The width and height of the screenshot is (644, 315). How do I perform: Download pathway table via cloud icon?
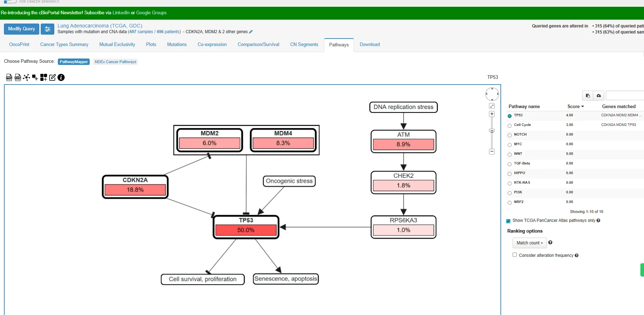point(599,96)
